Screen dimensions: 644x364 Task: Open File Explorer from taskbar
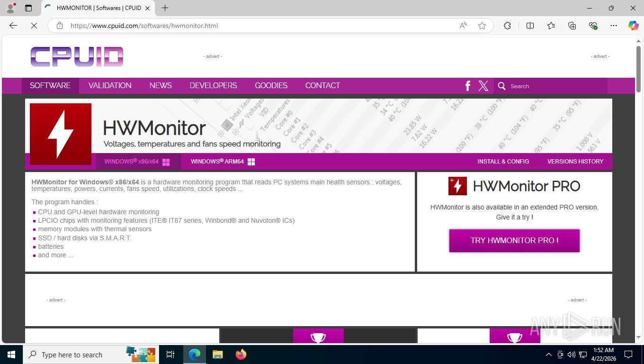pos(217,355)
